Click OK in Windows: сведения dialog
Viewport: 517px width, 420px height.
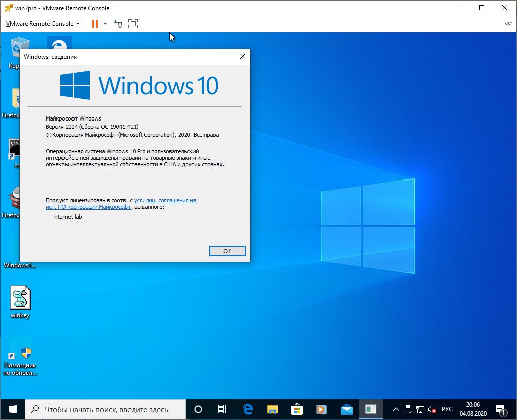click(227, 251)
